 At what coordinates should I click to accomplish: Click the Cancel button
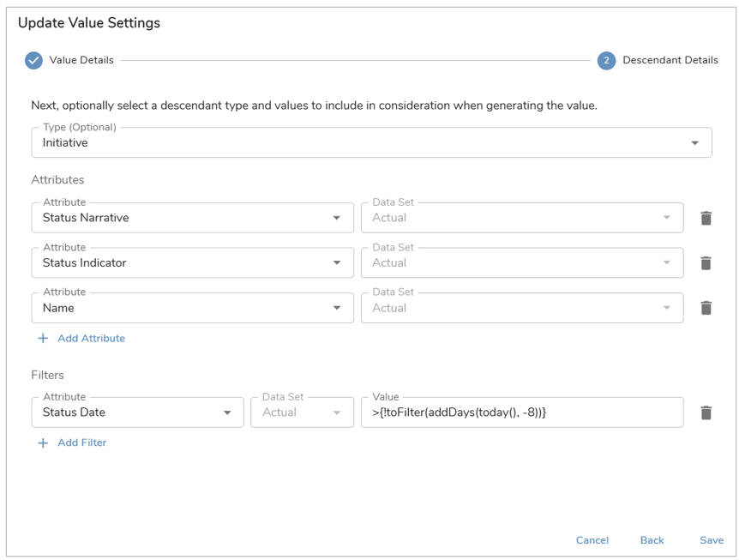coord(592,540)
